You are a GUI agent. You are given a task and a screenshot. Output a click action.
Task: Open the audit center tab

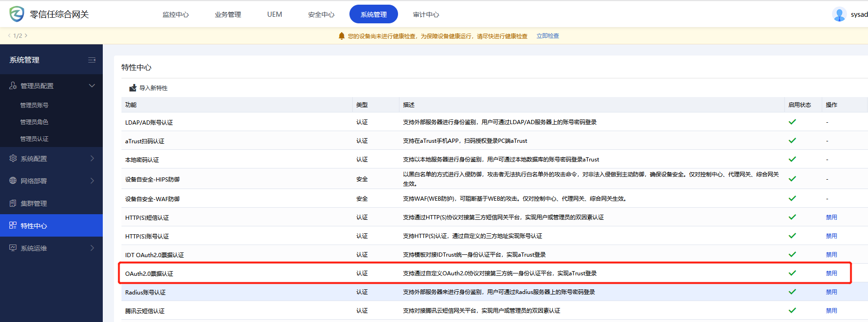426,14
